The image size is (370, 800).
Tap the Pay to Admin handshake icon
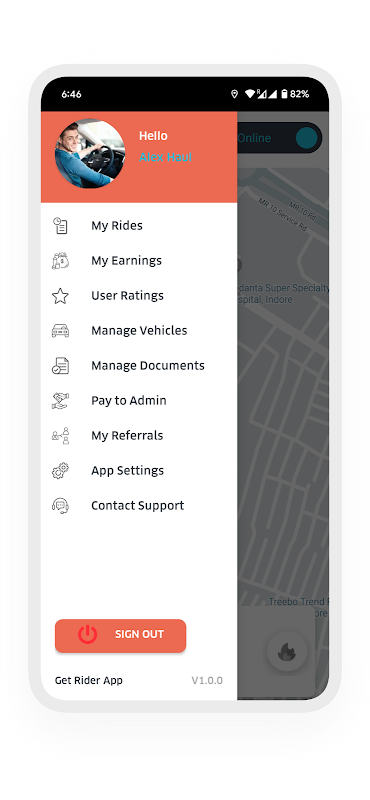(x=60, y=401)
